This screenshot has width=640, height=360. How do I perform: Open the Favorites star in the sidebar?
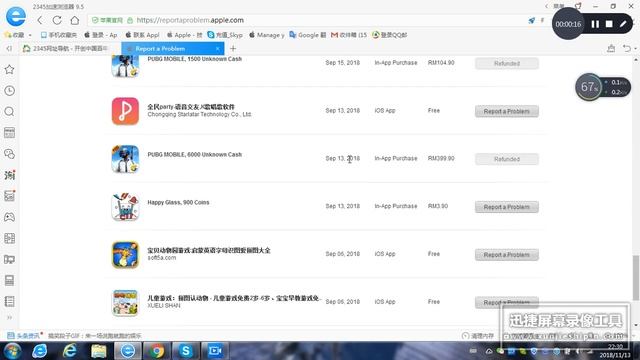pyautogui.click(x=9, y=69)
